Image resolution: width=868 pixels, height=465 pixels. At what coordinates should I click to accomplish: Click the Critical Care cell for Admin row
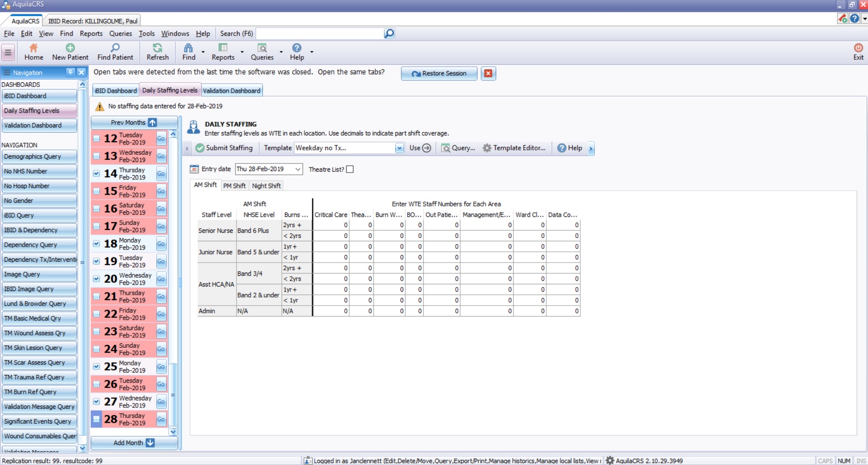(x=331, y=311)
